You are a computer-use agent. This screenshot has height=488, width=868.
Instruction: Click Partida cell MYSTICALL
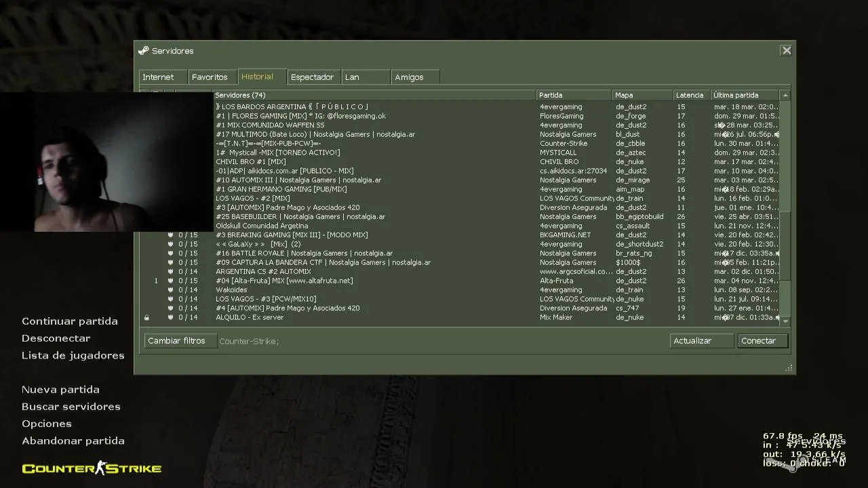pos(558,152)
